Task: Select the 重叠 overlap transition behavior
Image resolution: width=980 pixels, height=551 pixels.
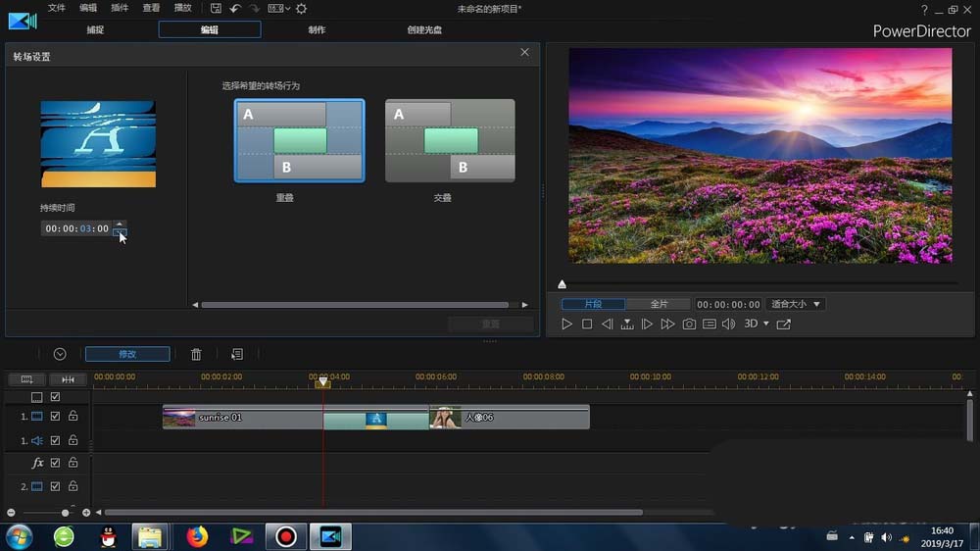Action: tap(299, 141)
